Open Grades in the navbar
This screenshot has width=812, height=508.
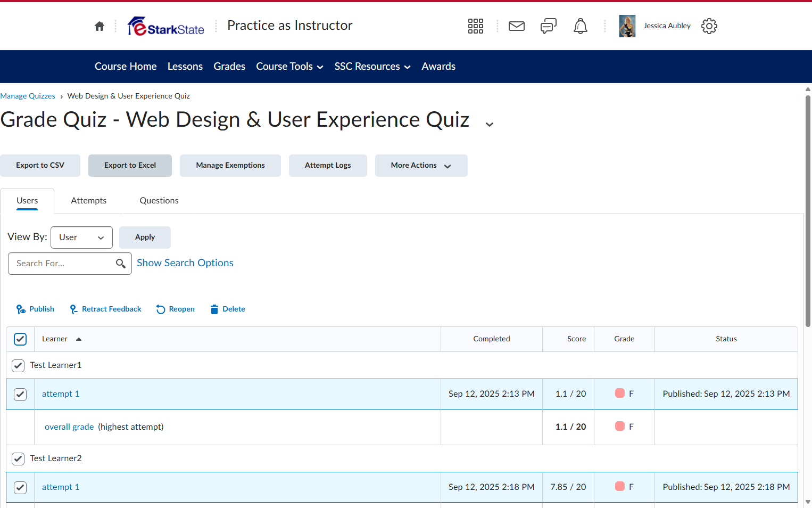point(229,67)
